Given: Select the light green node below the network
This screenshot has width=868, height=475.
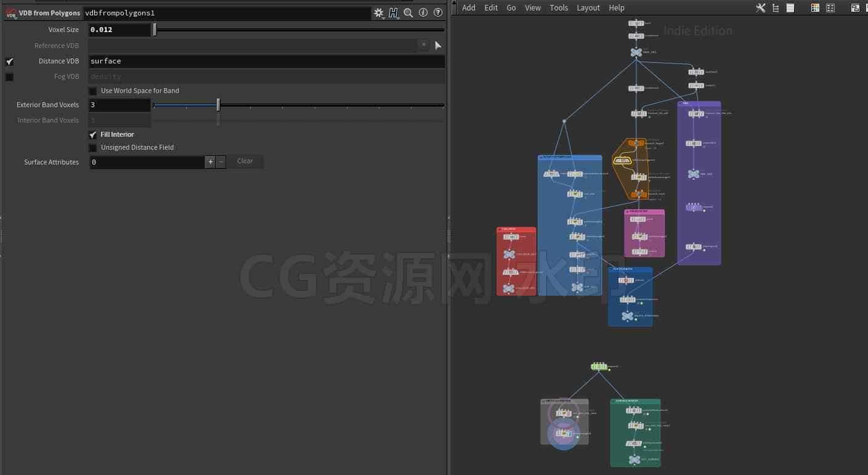Looking at the screenshot, I should coord(599,367).
